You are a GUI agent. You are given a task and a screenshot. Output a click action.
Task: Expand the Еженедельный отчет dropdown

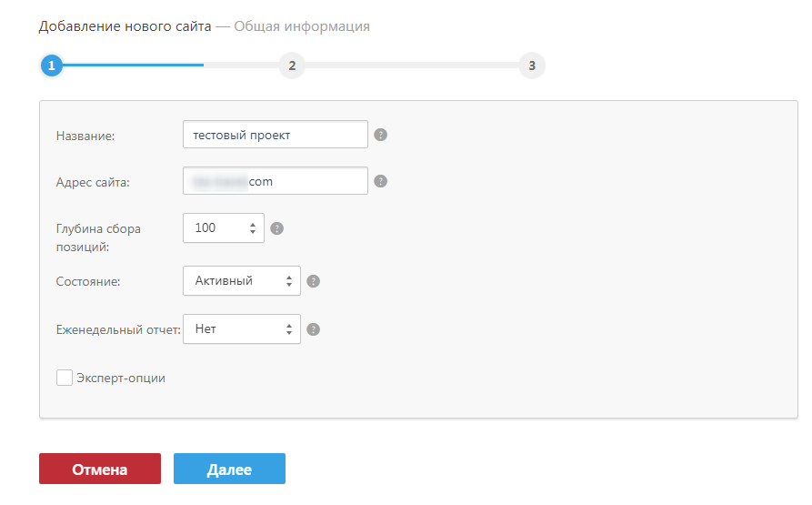coord(241,329)
